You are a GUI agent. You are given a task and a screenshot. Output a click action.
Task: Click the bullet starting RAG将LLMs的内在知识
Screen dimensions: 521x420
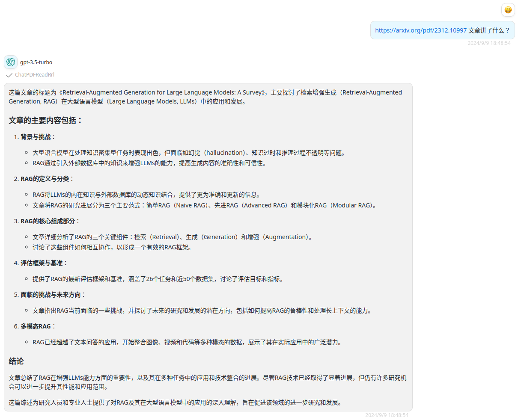coord(146,195)
